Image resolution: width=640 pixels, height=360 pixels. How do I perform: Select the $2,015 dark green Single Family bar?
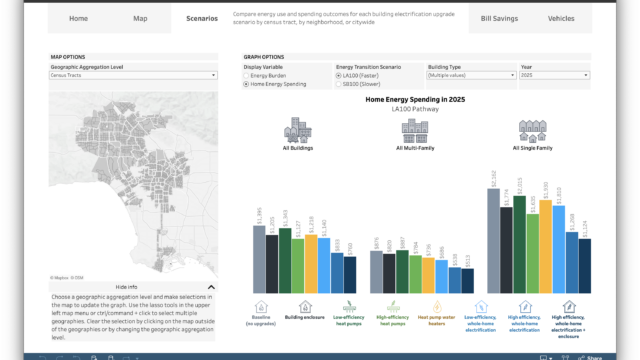point(519,244)
